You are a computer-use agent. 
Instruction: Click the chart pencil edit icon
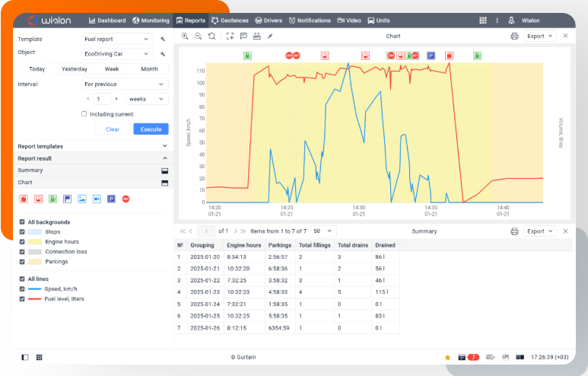[x=270, y=36]
